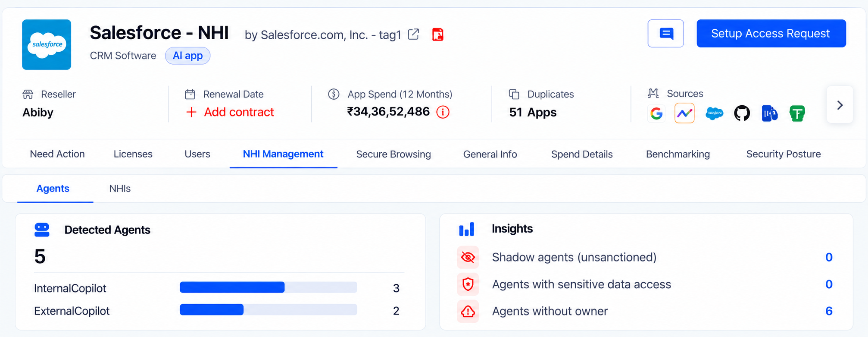The image size is (868, 337).
Task: Switch to the Licenses tab
Action: point(133,154)
